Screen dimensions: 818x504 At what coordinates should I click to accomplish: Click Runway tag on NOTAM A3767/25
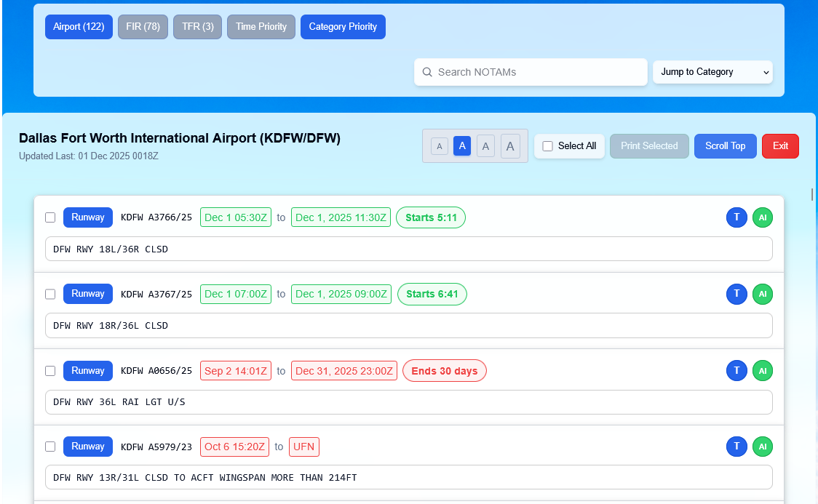click(87, 294)
